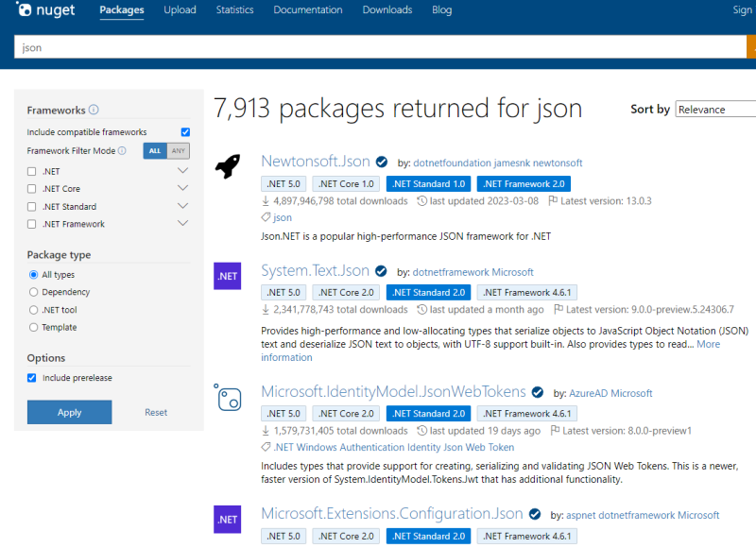Image resolution: width=756 pixels, height=548 pixels.
Task: Open the Newtonsoft.Json rocket package icon
Action: pos(227,166)
